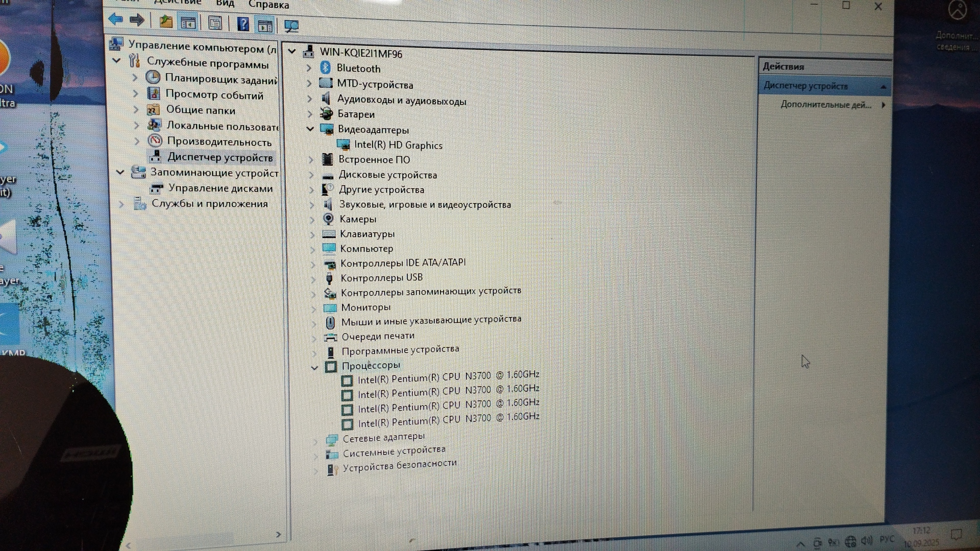Select the first Intel Pentium N3700 processor
This screenshot has height=551, width=980.
448,378
